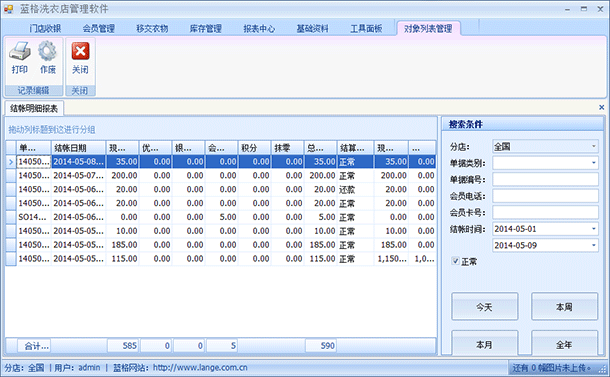This screenshot has height=377, width=610.
Task: Select the 结帐明细报表 document tab
Action: tap(34, 108)
